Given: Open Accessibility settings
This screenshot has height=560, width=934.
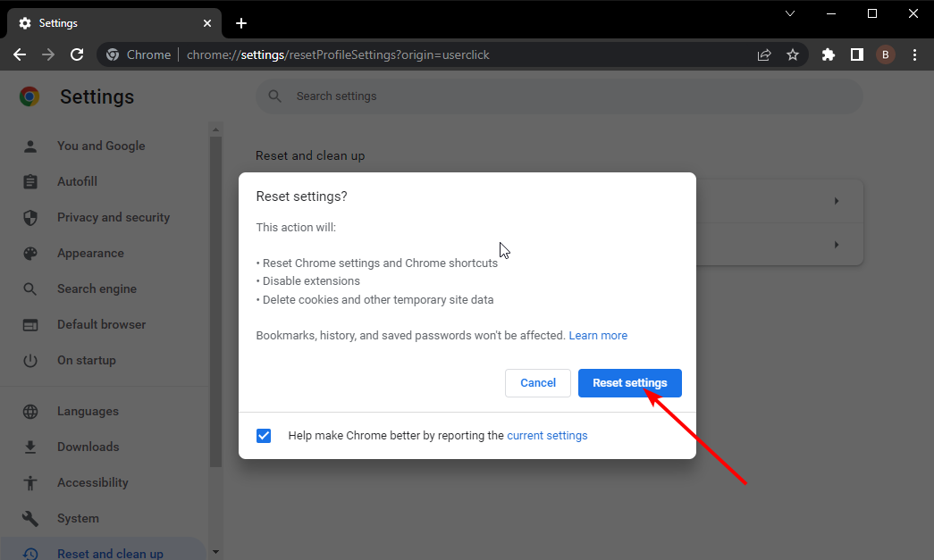Looking at the screenshot, I should (92, 482).
